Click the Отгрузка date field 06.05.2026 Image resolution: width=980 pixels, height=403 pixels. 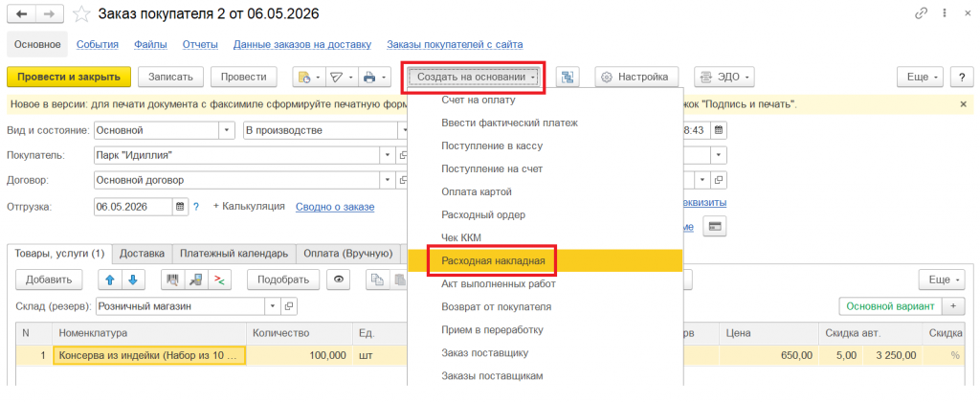(x=133, y=206)
